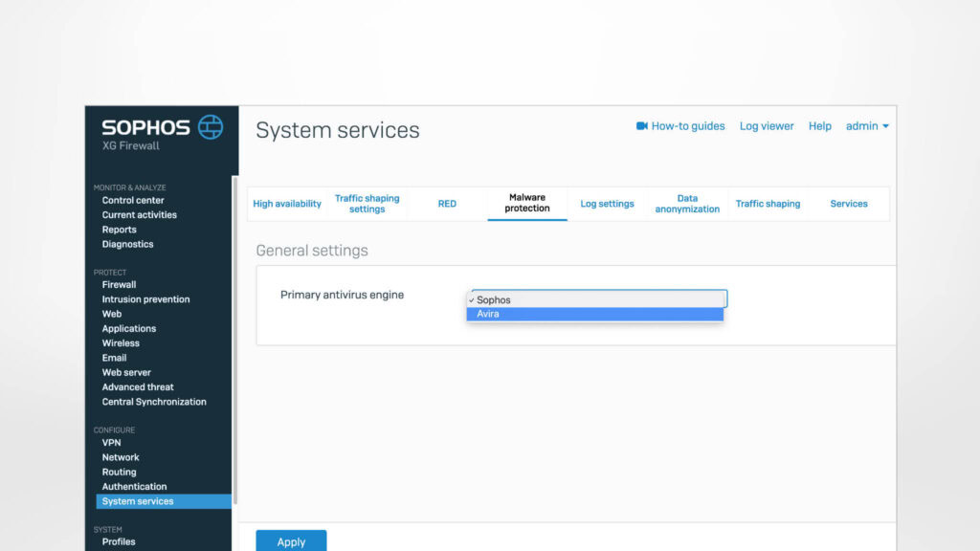Open Intrusion prevention in the sidebar
The width and height of the screenshot is (980, 551).
pos(145,299)
